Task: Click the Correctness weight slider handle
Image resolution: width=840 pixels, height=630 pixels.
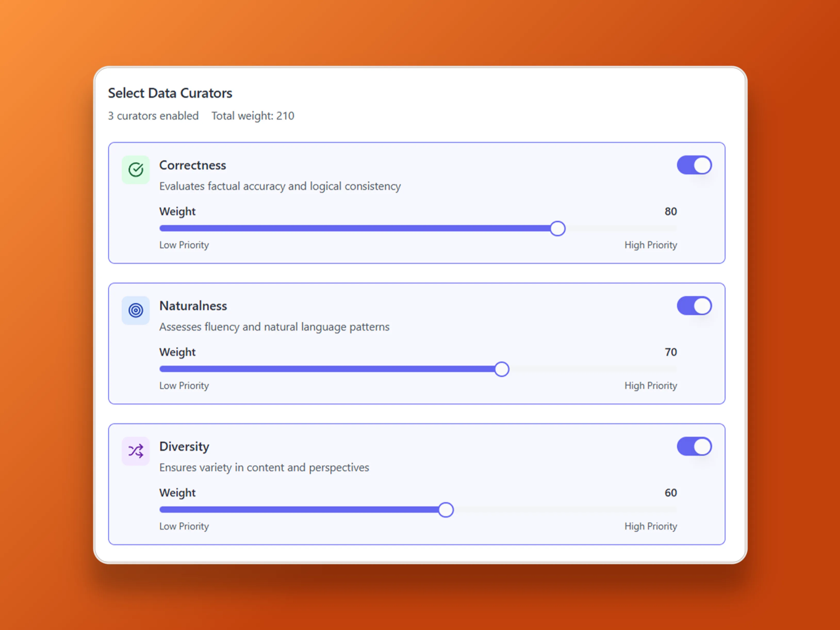Action: coord(557,228)
